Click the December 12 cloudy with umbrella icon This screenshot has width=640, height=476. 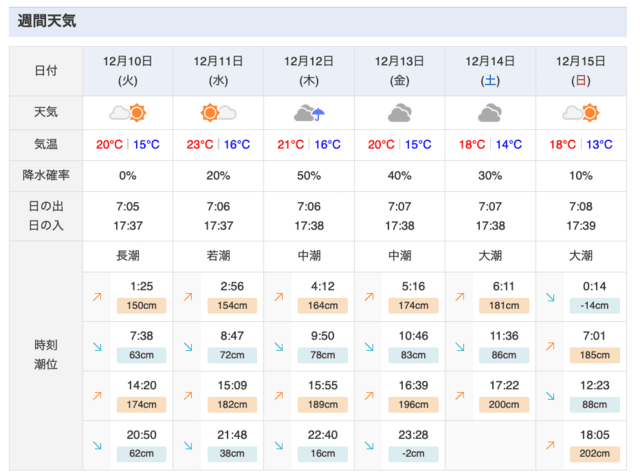coord(309,113)
